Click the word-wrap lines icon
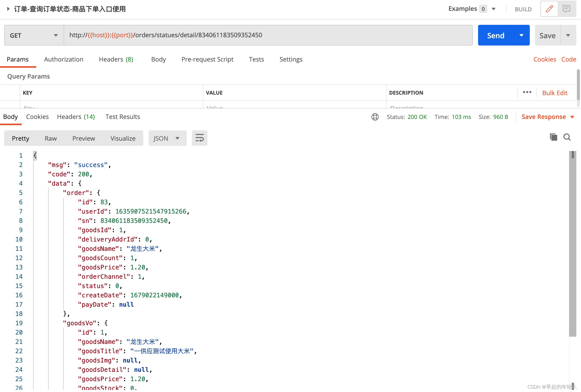 pos(199,138)
